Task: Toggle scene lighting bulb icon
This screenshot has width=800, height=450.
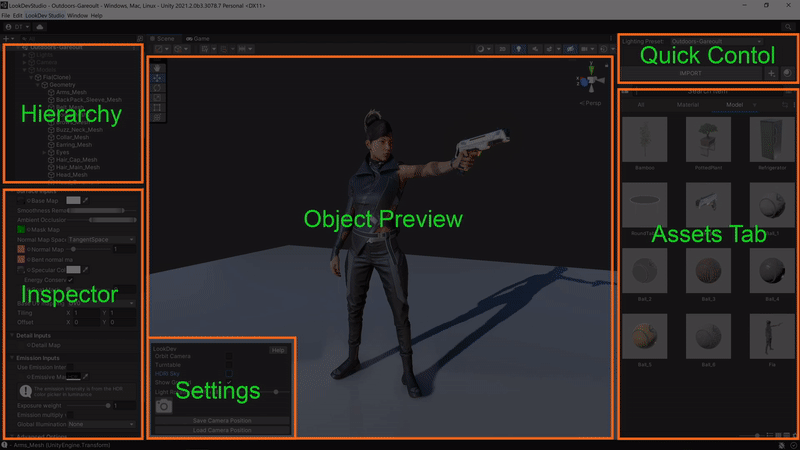Action: [518, 49]
